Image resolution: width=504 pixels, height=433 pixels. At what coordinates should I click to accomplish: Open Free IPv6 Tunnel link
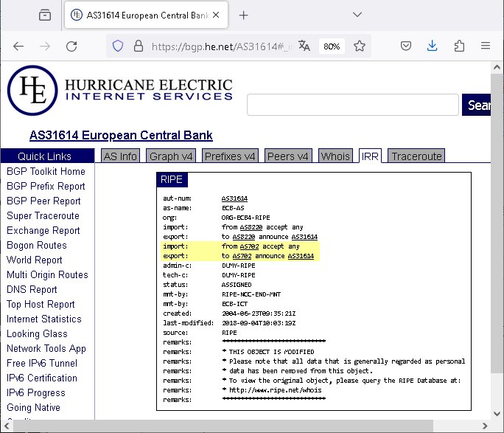point(42,363)
